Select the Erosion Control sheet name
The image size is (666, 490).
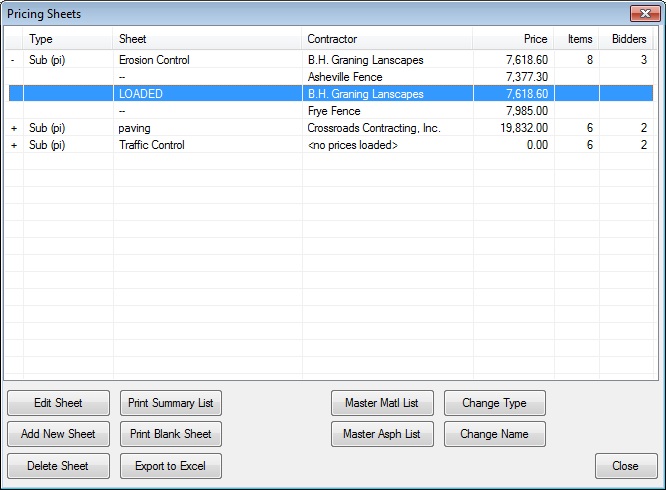(154, 60)
